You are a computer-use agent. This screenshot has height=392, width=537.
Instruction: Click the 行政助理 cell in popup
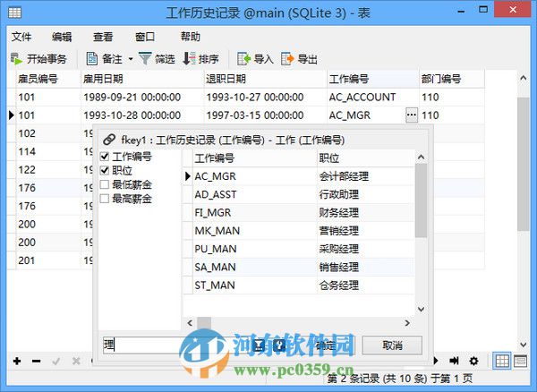366,194
